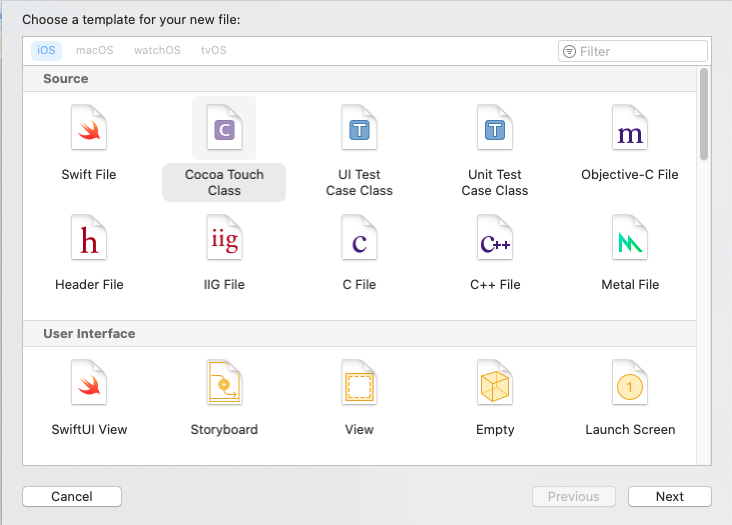Click the Next button
The width and height of the screenshot is (732, 525).
tap(669, 497)
